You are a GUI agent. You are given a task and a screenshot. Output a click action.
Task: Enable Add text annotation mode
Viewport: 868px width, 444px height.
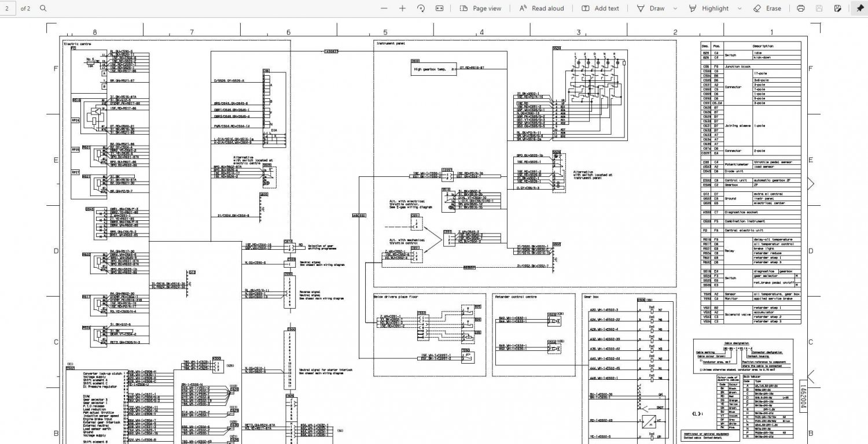pos(600,8)
